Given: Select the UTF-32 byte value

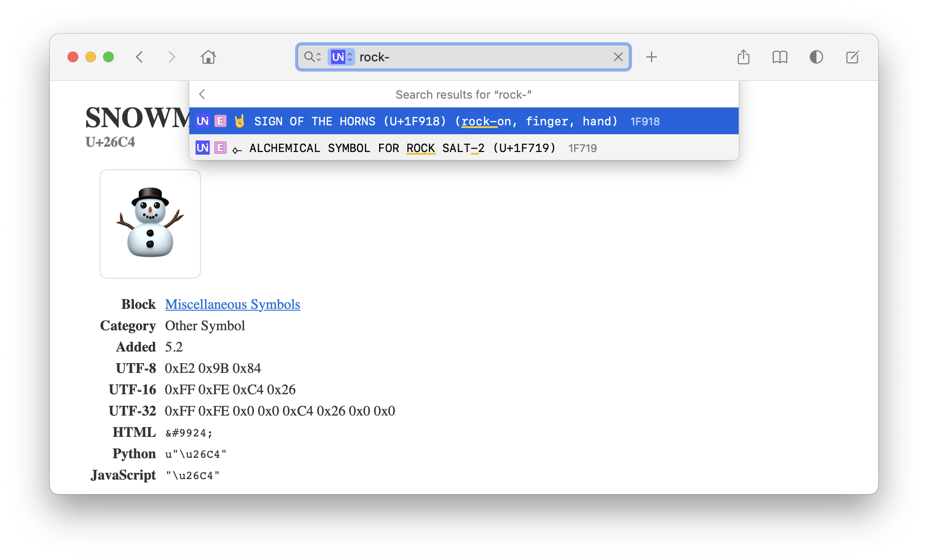Looking at the screenshot, I should click(280, 411).
